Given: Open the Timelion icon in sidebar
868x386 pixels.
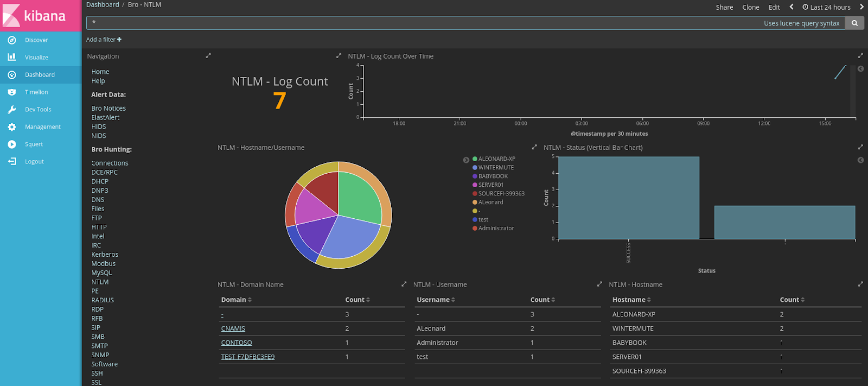Looking at the screenshot, I should pos(12,92).
